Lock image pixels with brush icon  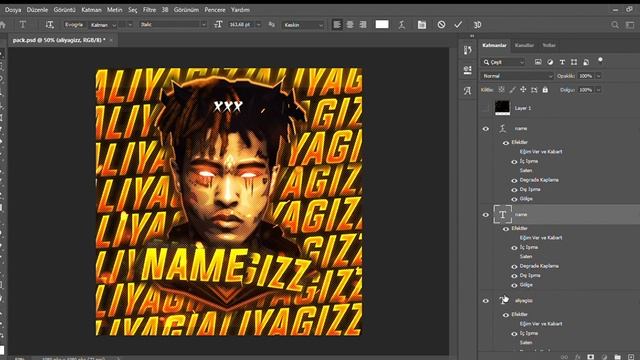pos(512,90)
